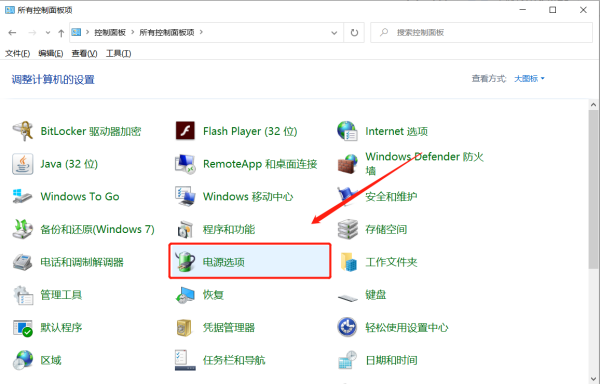Open the 任务栏和导航 text link
This screenshot has height=384, width=600.
234,360
